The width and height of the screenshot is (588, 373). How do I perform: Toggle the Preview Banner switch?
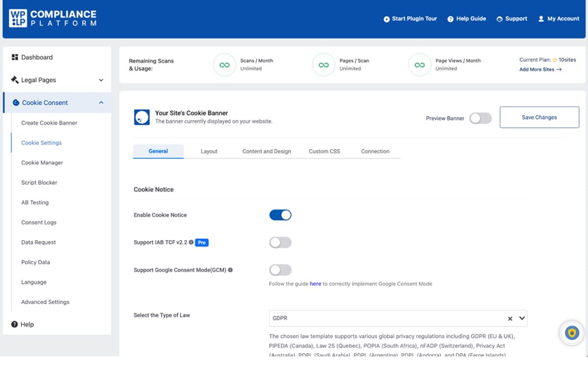point(480,118)
